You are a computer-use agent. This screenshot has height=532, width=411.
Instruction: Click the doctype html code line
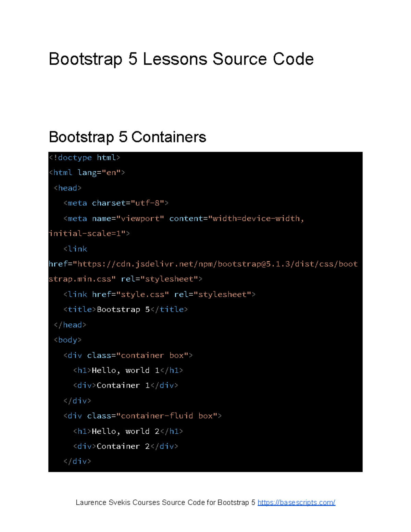pos(84,158)
